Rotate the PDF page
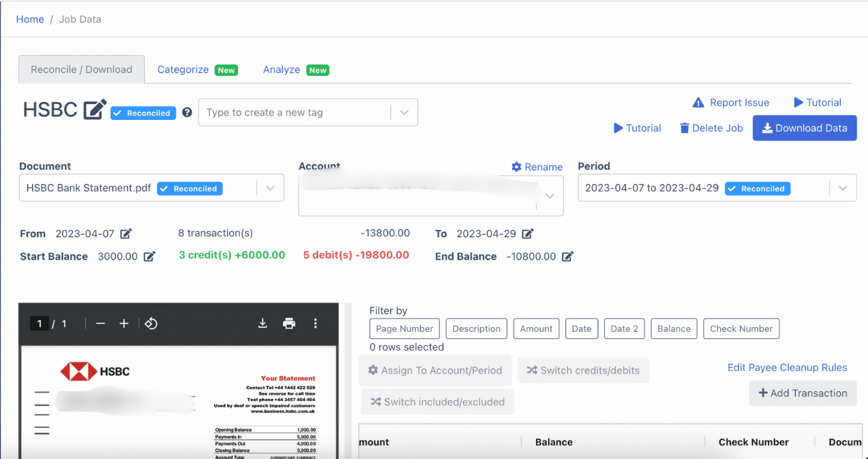The height and width of the screenshot is (459, 868). [x=151, y=323]
